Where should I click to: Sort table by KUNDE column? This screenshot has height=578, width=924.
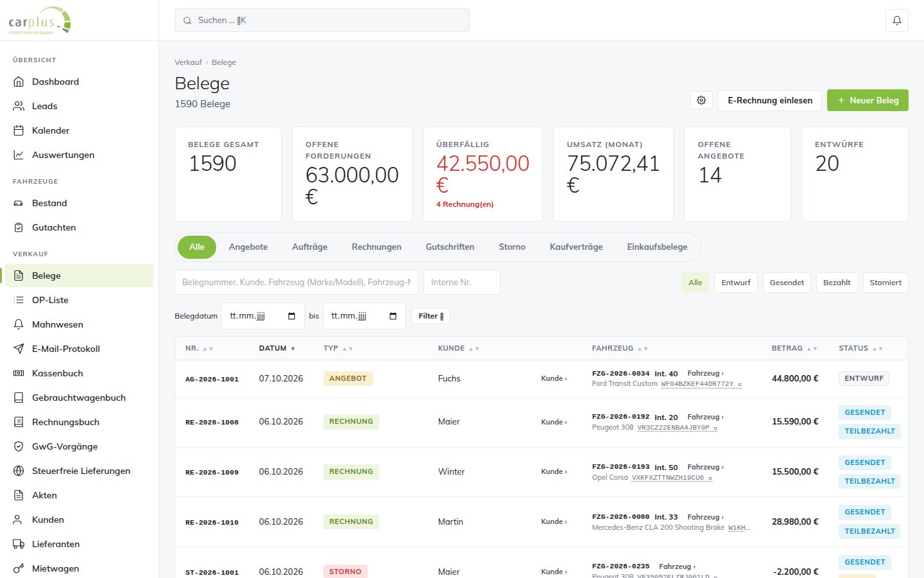(458, 348)
